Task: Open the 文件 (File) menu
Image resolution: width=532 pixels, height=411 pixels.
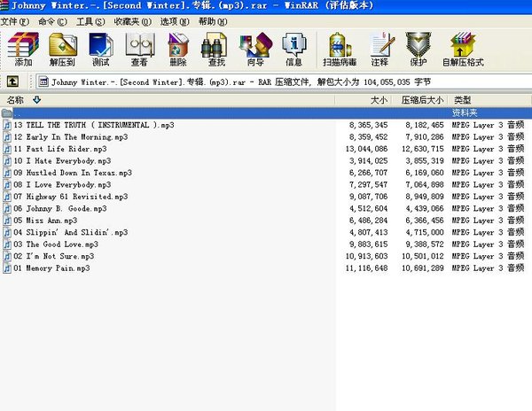Action: pyautogui.click(x=15, y=21)
